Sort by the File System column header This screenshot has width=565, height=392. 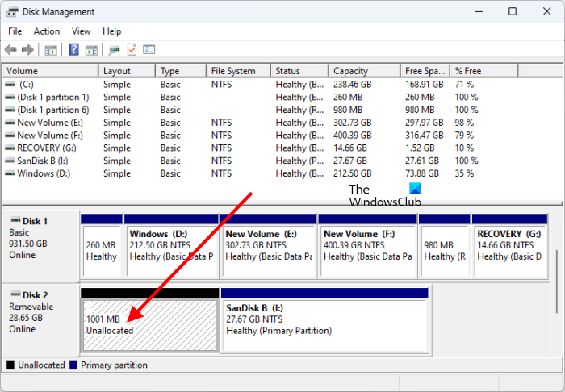point(239,71)
